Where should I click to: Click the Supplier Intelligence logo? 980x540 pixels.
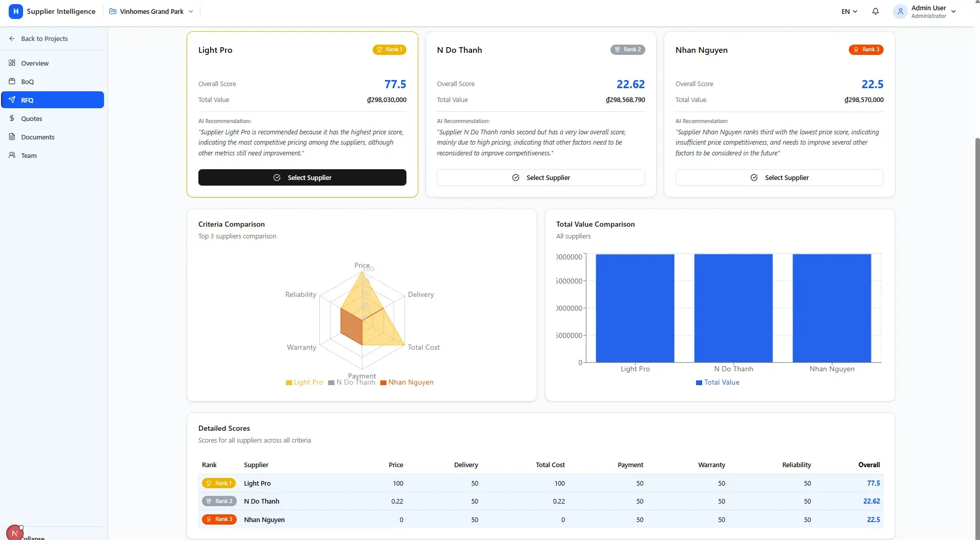[52, 11]
